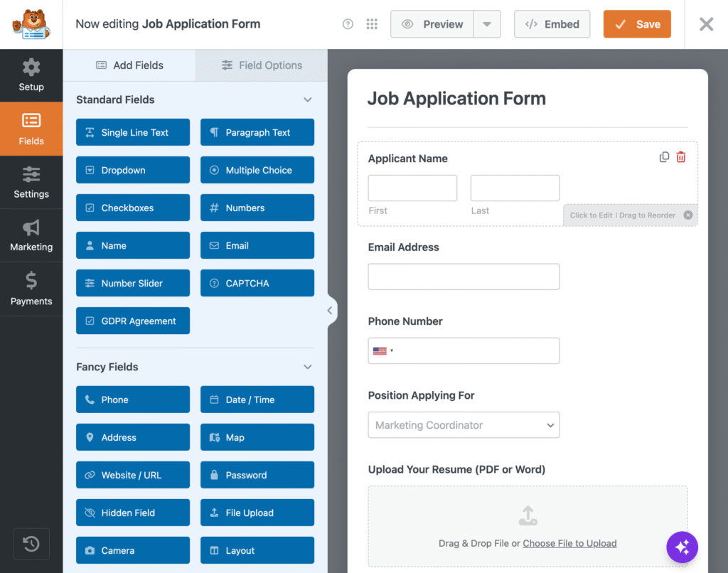The image size is (728, 573).
Task: Click the Email Address input box
Action: point(464,277)
